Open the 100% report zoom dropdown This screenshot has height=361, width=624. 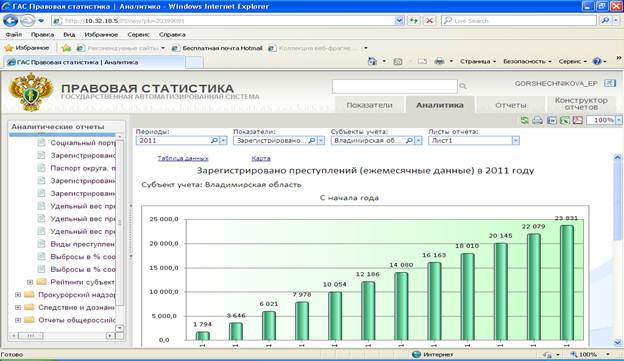point(619,120)
